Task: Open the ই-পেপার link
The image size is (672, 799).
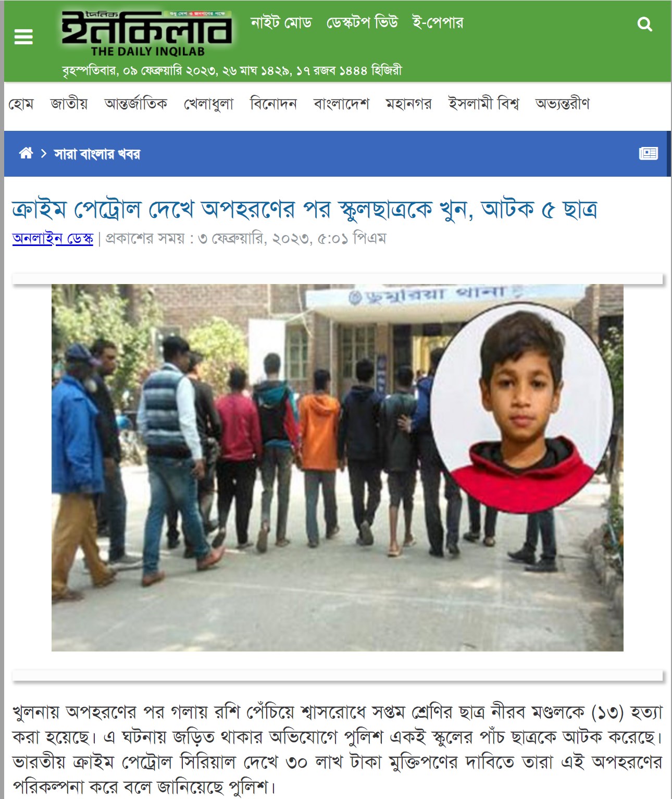Action: 438,23
